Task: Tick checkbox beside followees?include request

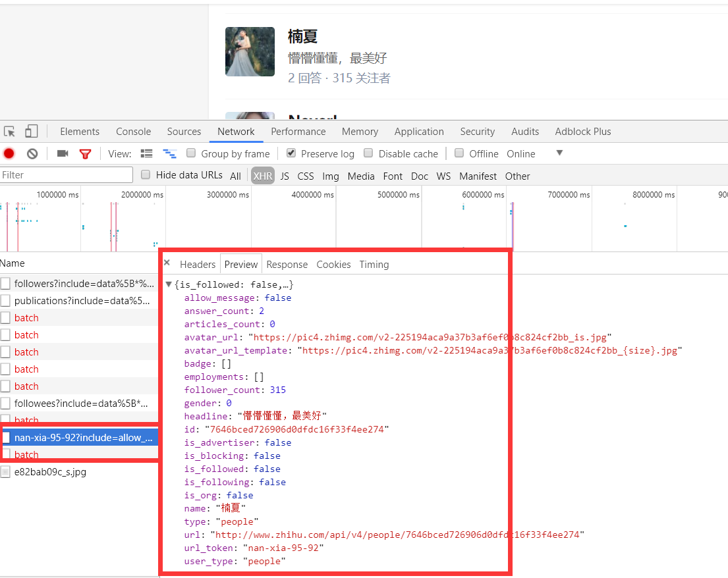Action: coord(5,403)
